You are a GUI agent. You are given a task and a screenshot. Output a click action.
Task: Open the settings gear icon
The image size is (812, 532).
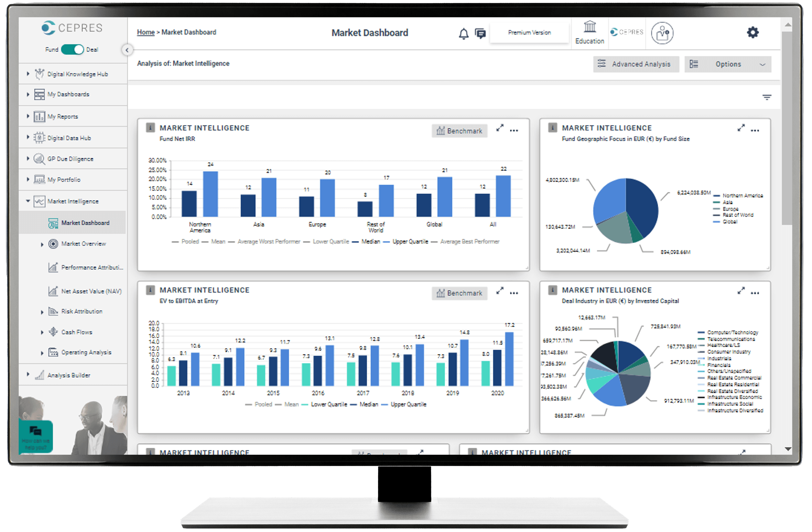tap(753, 33)
